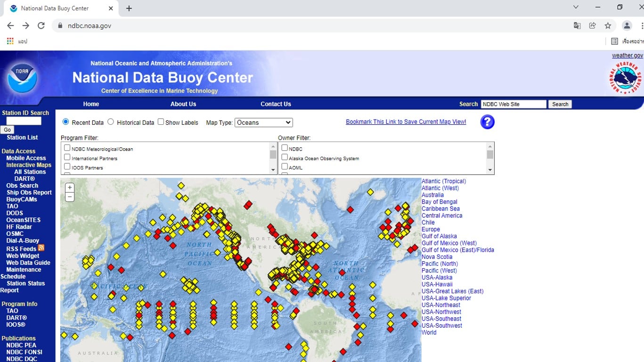Zoom out the map with minus button
Viewport: 644px width, 362px height.
pos(70,197)
